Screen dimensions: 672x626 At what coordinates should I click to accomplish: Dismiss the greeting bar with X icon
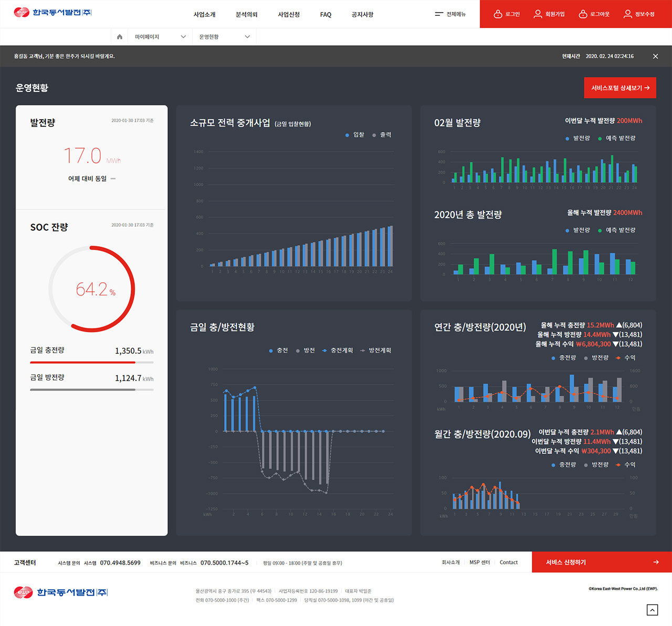(x=655, y=56)
